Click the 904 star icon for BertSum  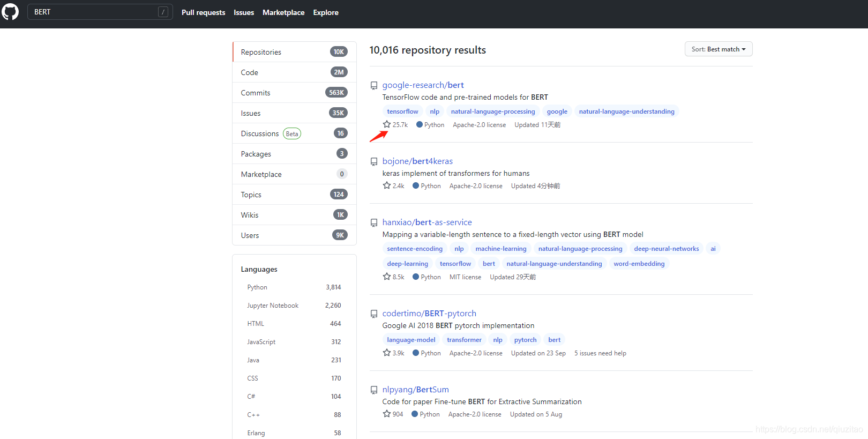coord(387,414)
